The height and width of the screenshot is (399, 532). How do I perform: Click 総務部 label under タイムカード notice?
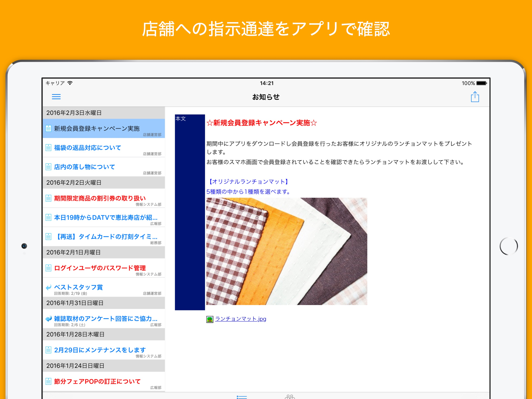(x=156, y=243)
